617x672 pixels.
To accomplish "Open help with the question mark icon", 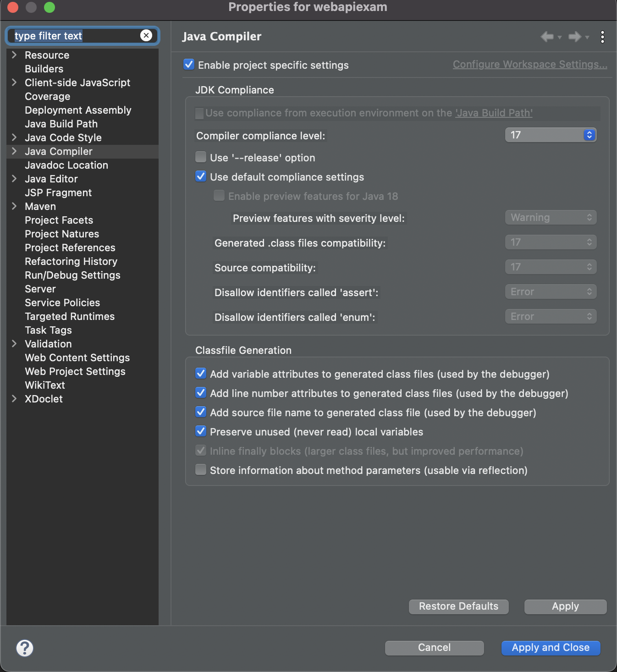I will (25, 648).
